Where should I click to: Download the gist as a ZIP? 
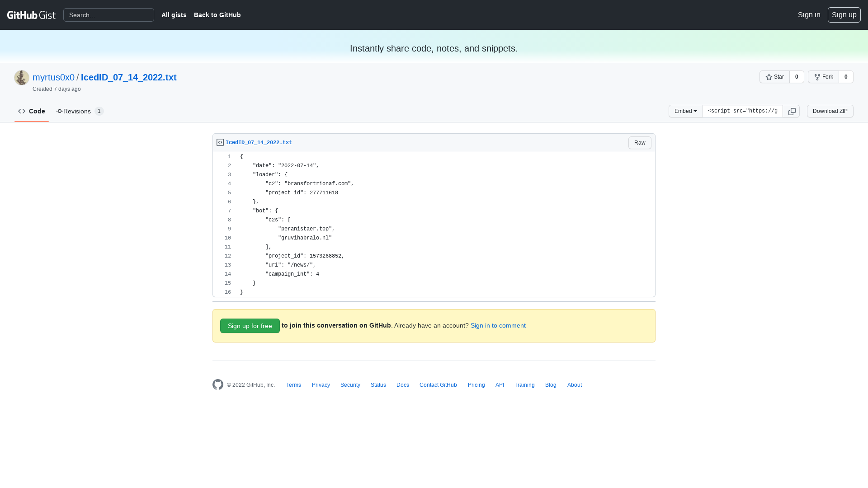pyautogui.click(x=830, y=111)
